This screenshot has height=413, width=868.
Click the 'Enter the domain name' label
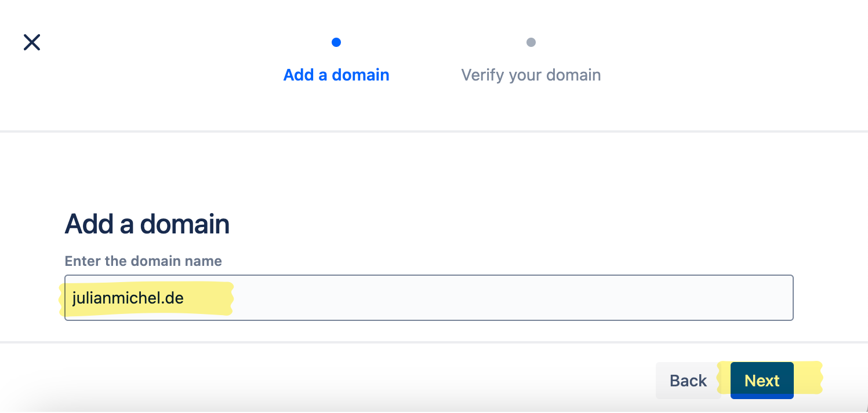coord(143,261)
